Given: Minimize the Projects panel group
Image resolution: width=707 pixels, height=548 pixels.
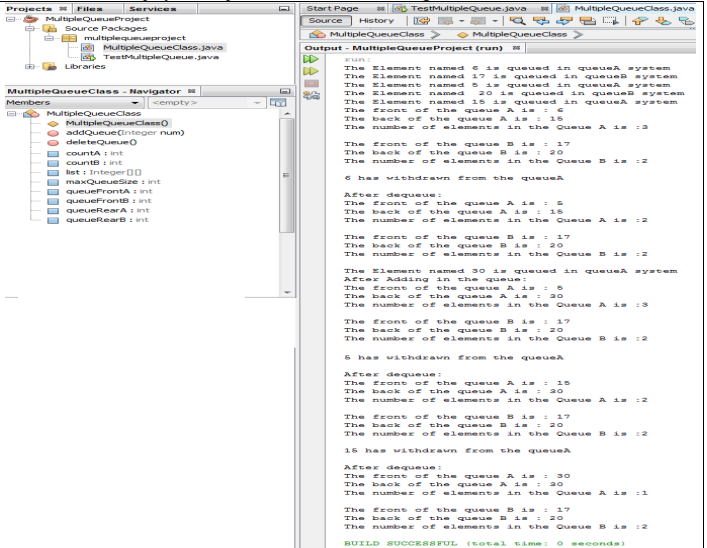Looking at the screenshot, I should [x=284, y=9].
